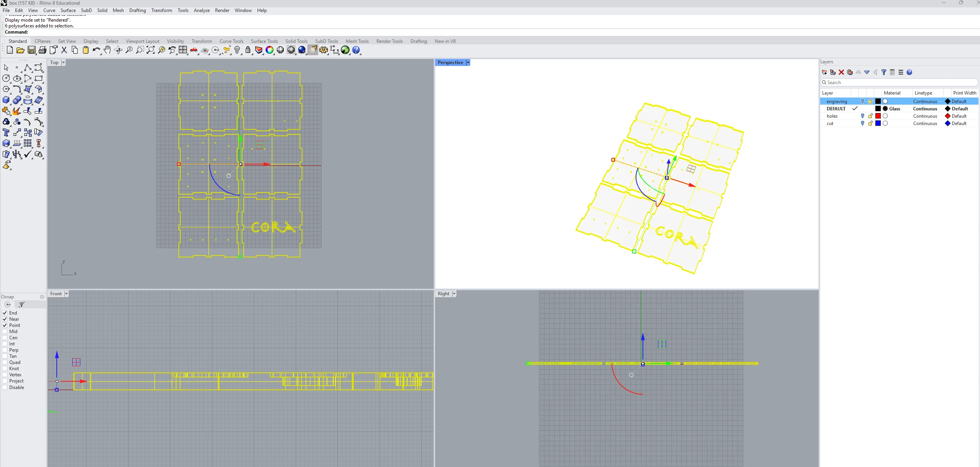Enable the Perp osnap checkbox

5,350
